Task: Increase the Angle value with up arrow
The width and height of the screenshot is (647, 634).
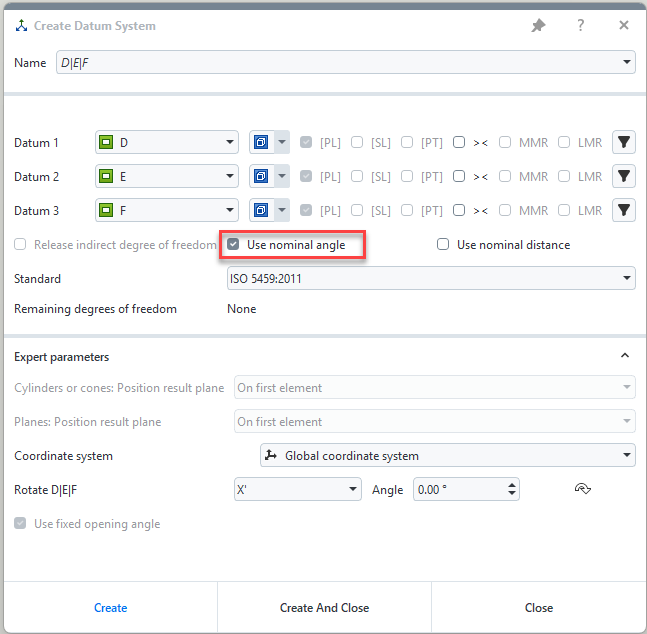Action: point(513,485)
